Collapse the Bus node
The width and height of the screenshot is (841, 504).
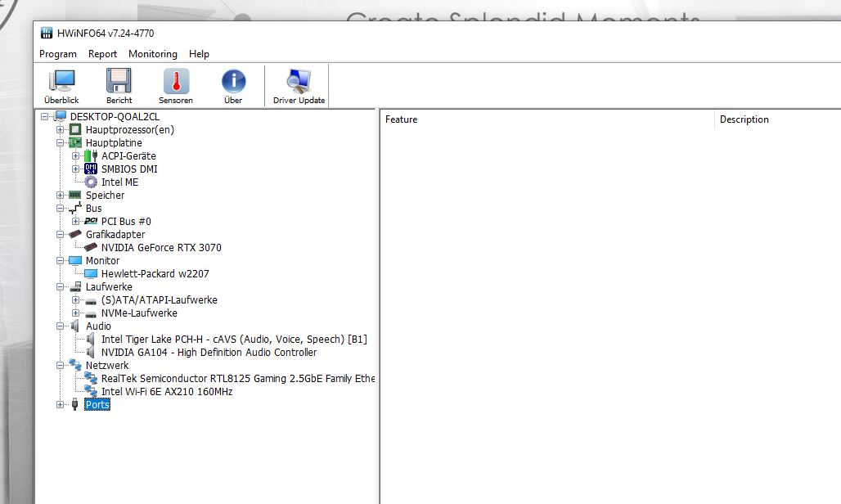60,208
